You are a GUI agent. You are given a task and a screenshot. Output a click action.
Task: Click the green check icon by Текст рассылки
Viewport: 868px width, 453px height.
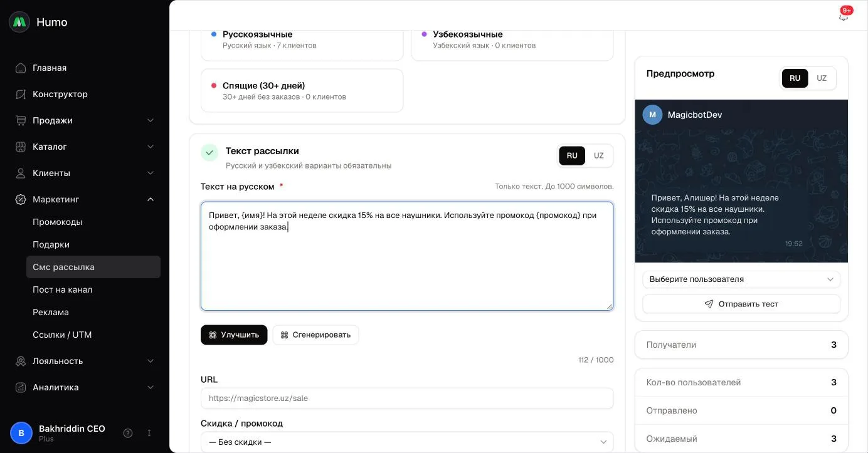click(209, 153)
